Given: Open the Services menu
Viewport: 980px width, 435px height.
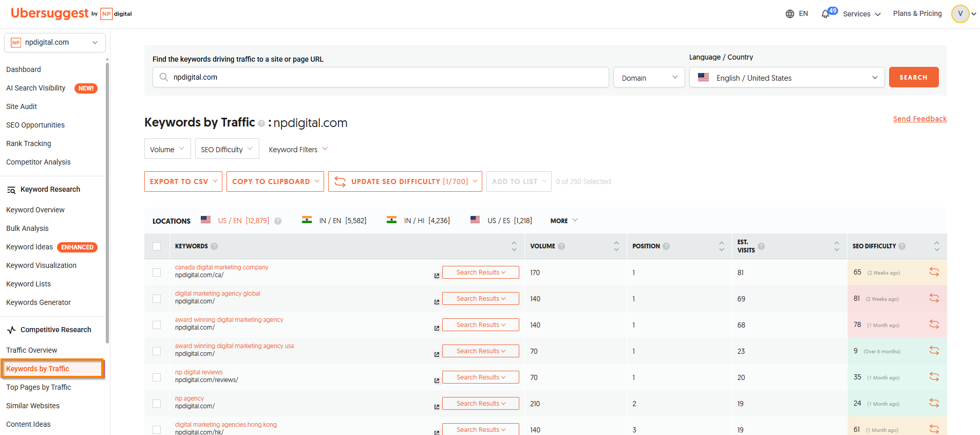Looking at the screenshot, I should coord(861,14).
